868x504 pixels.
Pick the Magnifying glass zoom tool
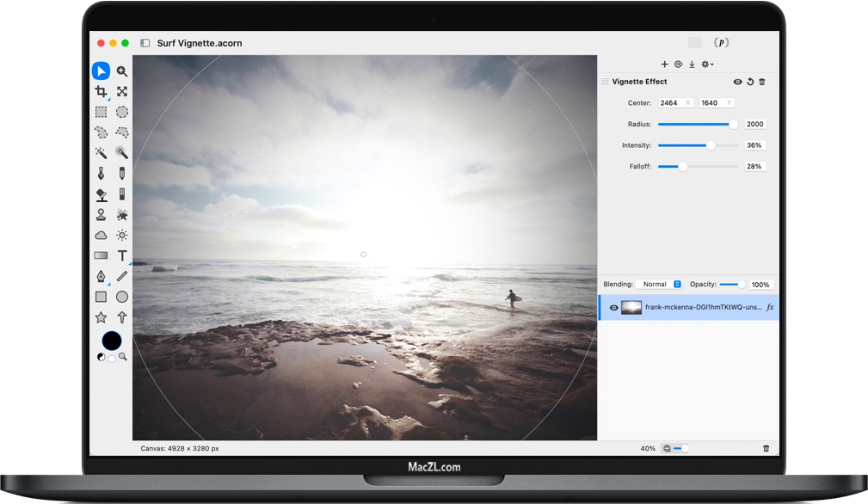[121, 71]
